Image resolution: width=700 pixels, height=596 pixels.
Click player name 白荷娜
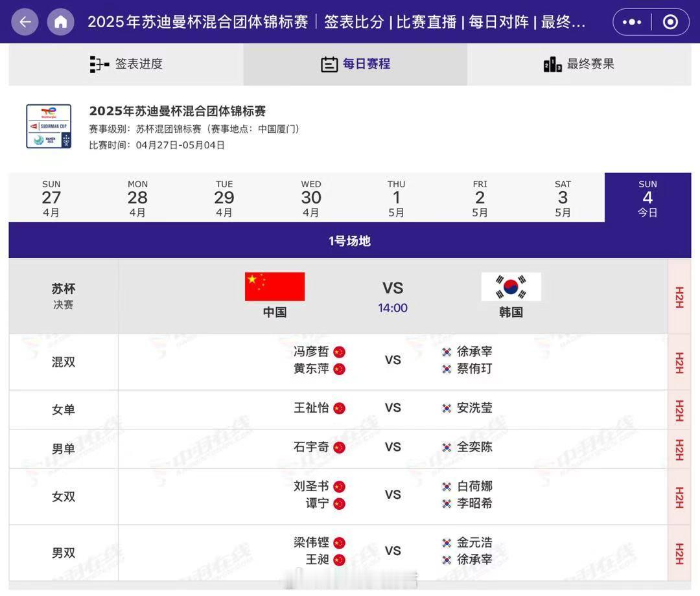pyautogui.click(x=474, y=487)
